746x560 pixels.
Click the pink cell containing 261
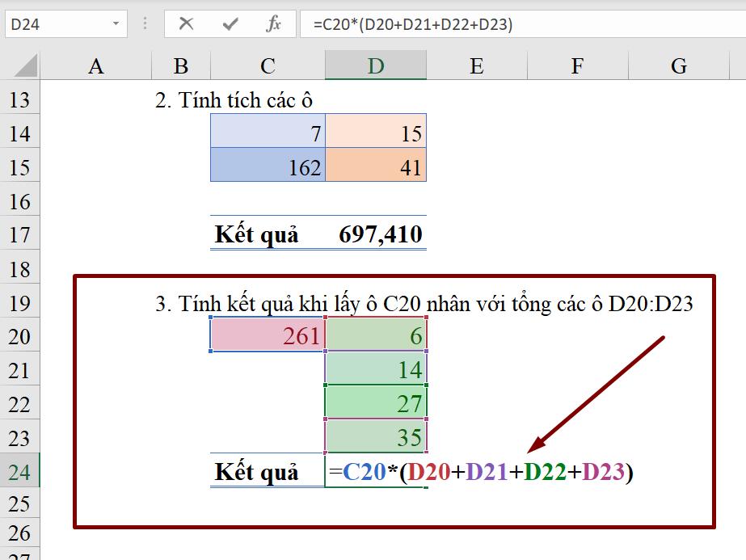click(267, 335)
